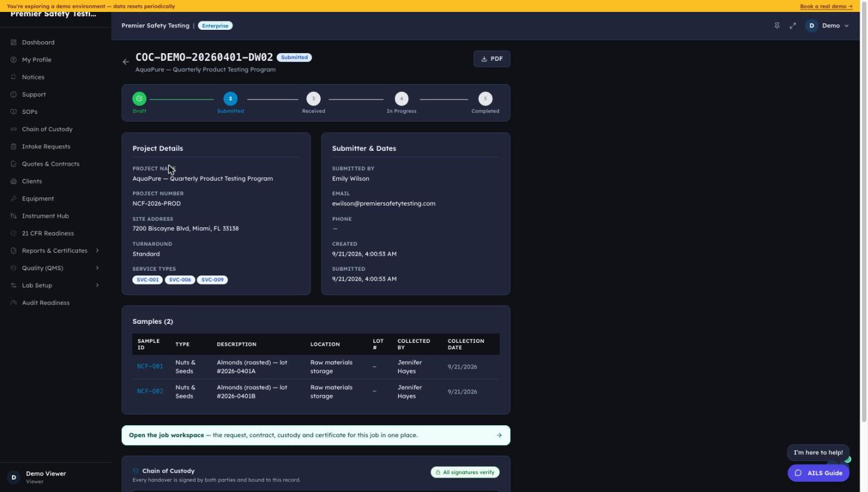Open the AILS Guide chat
The height and width of the screenshot is (492, 868).
819,473
